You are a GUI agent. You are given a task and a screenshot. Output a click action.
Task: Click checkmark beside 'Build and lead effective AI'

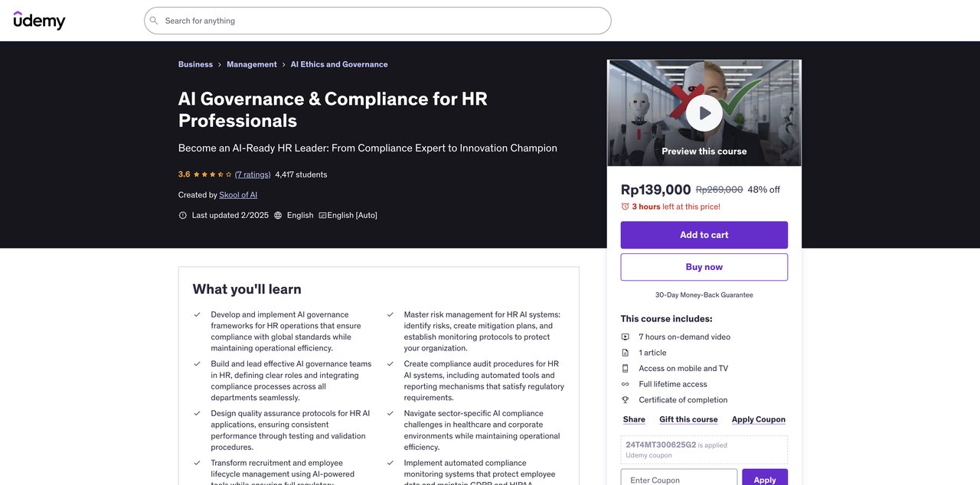197,364
